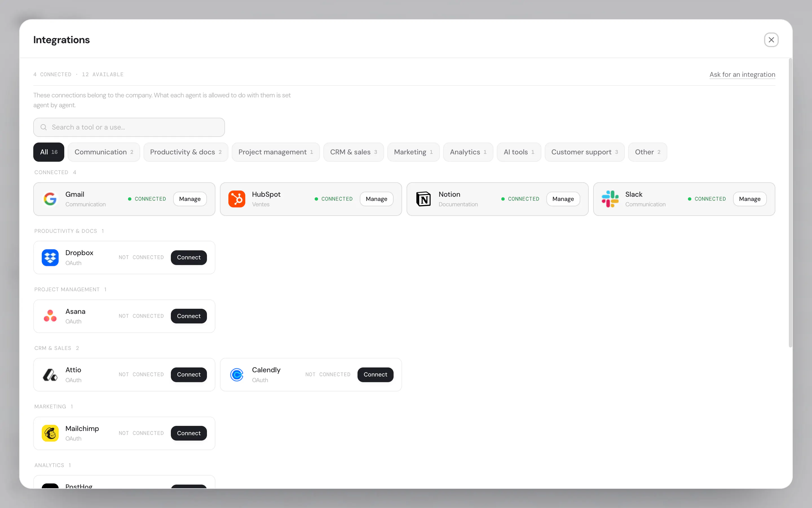Click the Gmail logo icon
The image size is (812, 508).
point(50,199)
